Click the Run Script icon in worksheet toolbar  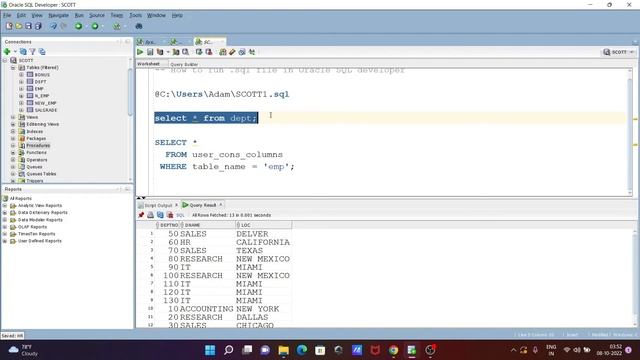pyautogui.click(x=150, y=52)
